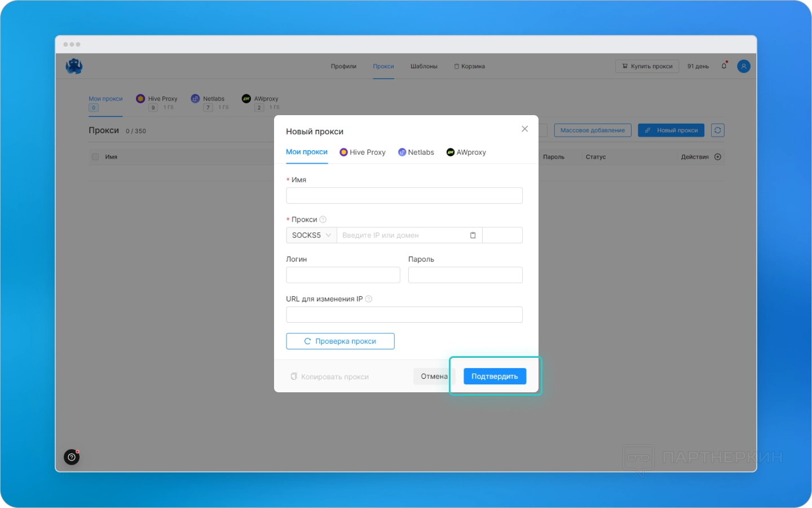Click the Отмена button
The height and width of the screenshot is (508, 812).
pos(434,376)
